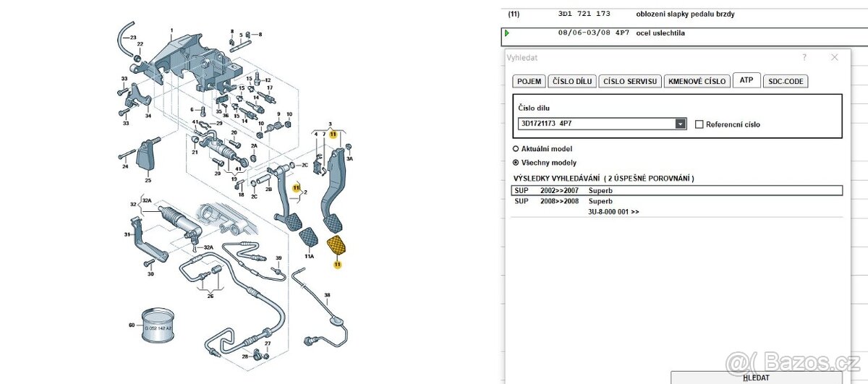Click the green arrow row marker
Image resolution: width=868 pixels, height=384 pixels.
coord(507,33)
